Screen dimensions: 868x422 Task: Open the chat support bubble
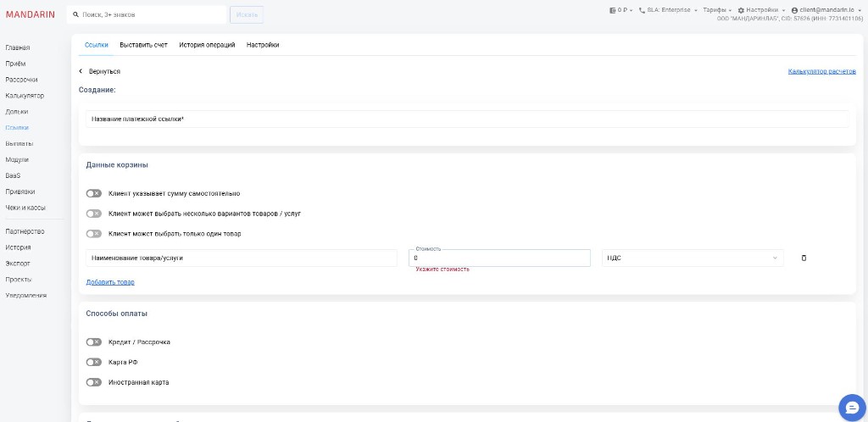(850, 407)
